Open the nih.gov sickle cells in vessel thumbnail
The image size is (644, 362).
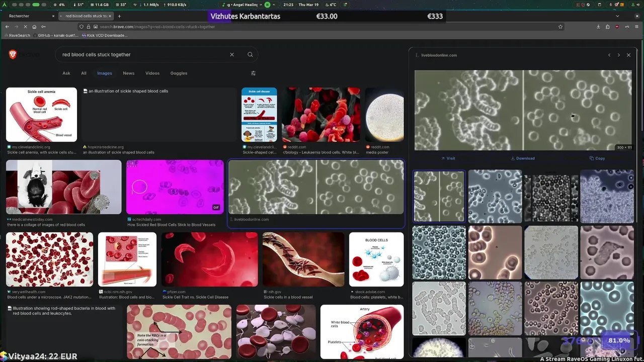tap(303, 259)
